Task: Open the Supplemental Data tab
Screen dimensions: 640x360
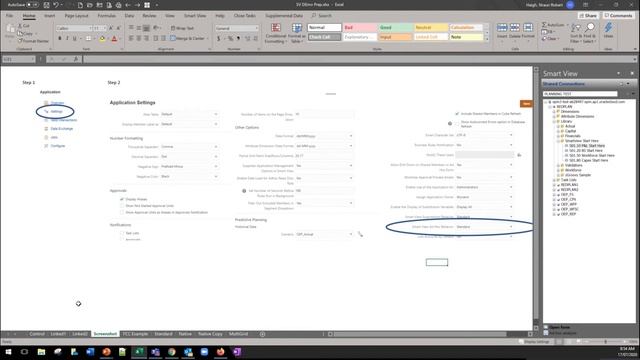Action: coord(284,16)
